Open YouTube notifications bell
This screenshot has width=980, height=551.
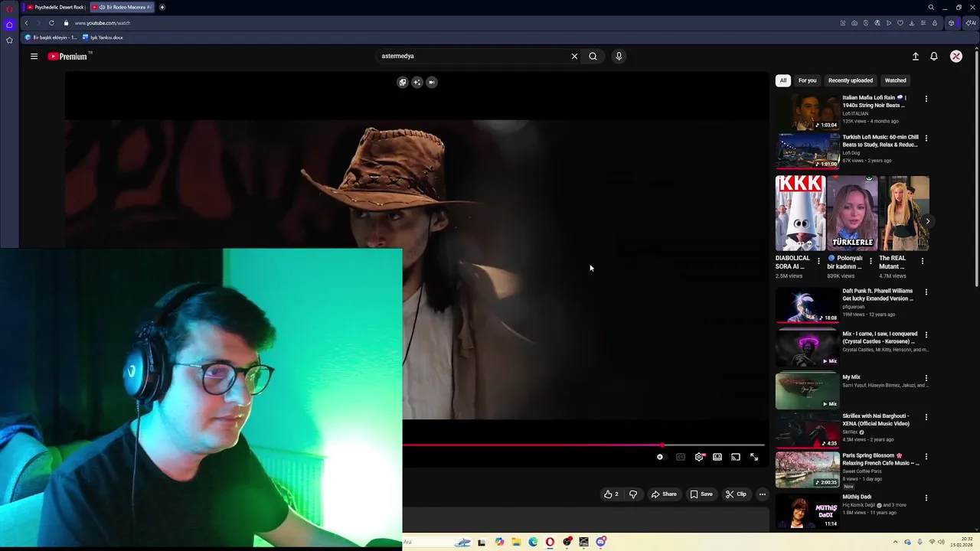click(x=934, y=56)
